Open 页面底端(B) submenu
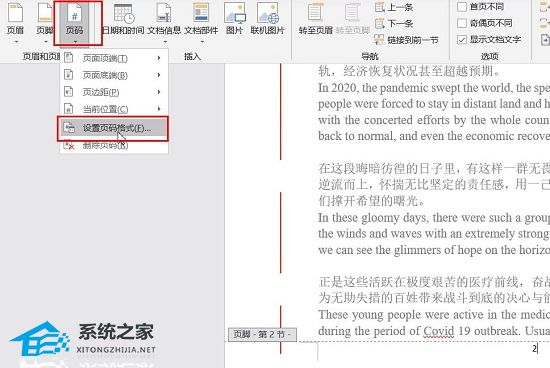Viewport: 550px width, 368px height. pyautogui.click(x=114, y=75)
